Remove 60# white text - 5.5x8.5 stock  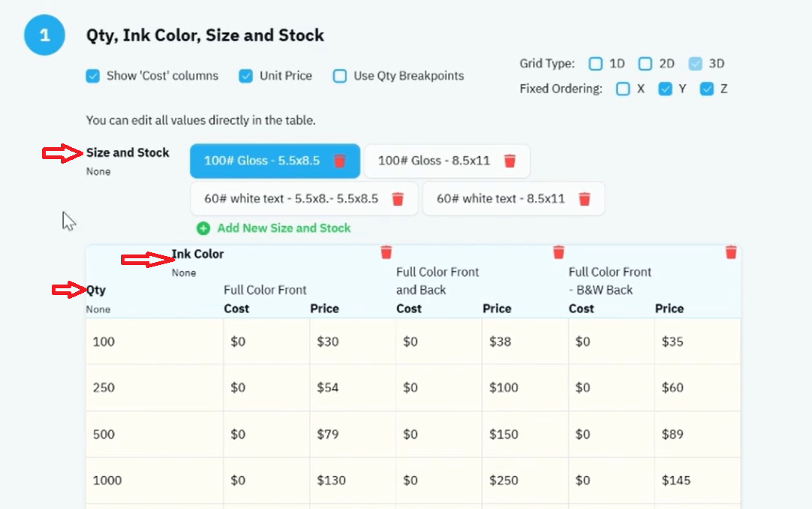click(x=397, y=199)
